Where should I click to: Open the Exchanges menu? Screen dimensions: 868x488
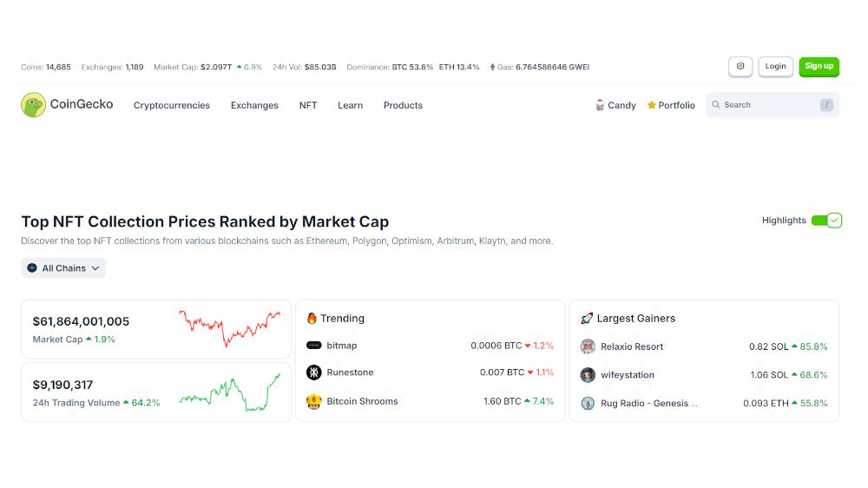254,105
